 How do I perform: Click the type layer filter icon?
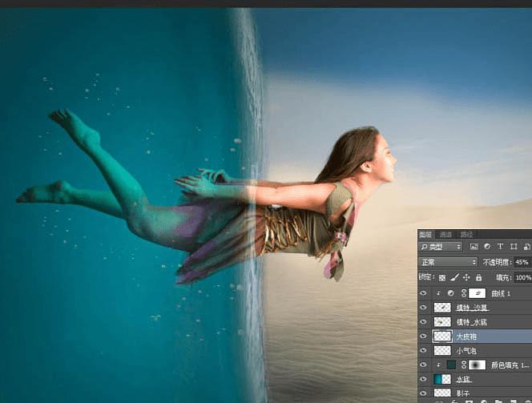point(500,247)
